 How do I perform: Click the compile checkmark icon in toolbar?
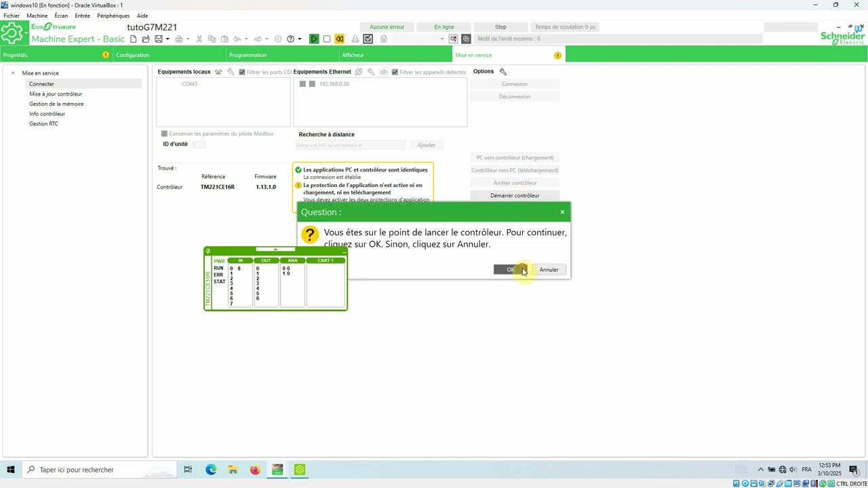(x=368, y=39)
